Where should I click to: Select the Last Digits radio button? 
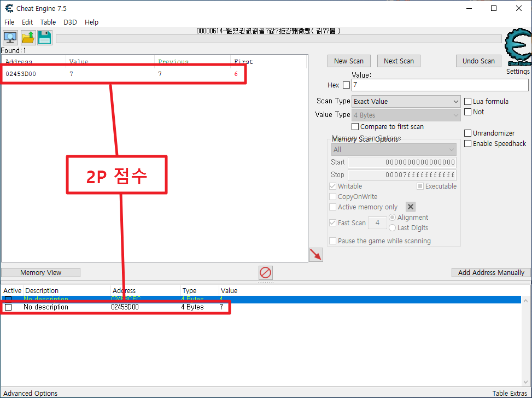392,227
